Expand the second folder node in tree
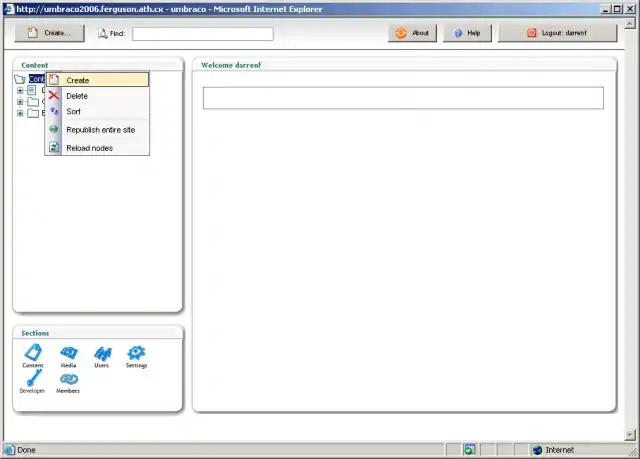Viewport: 640px width, 459px height. (x=20, y=101)
